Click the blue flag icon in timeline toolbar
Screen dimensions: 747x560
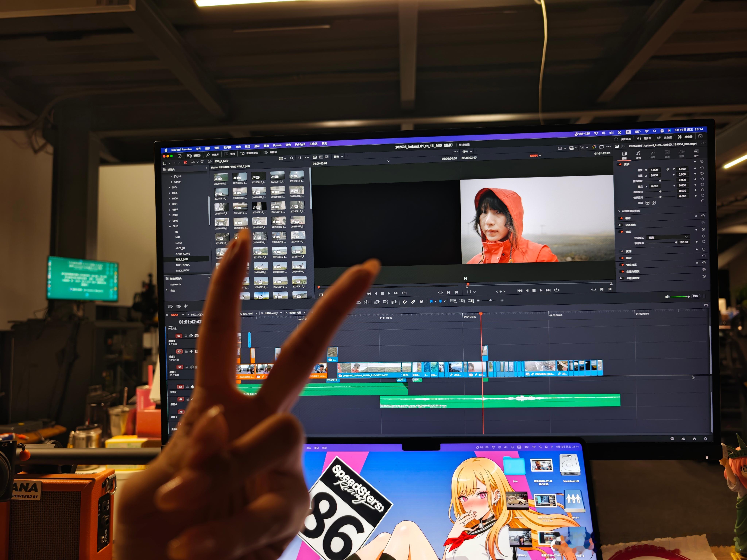(x=431, y=302)
